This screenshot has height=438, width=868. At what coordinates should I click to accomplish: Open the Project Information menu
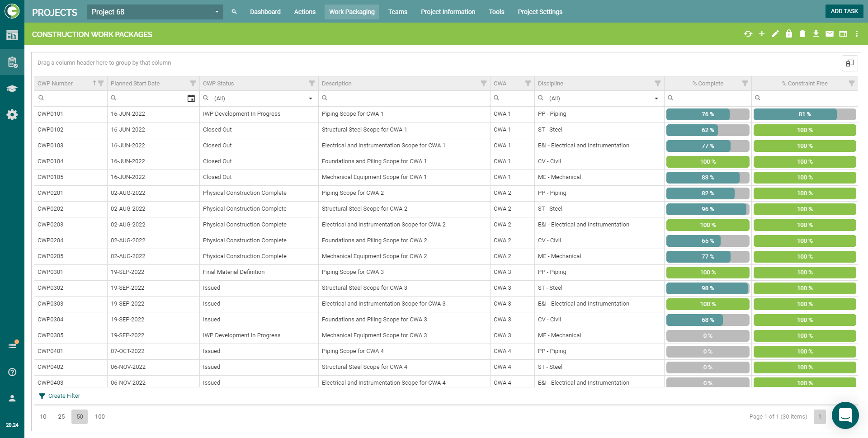click(448, 12)
